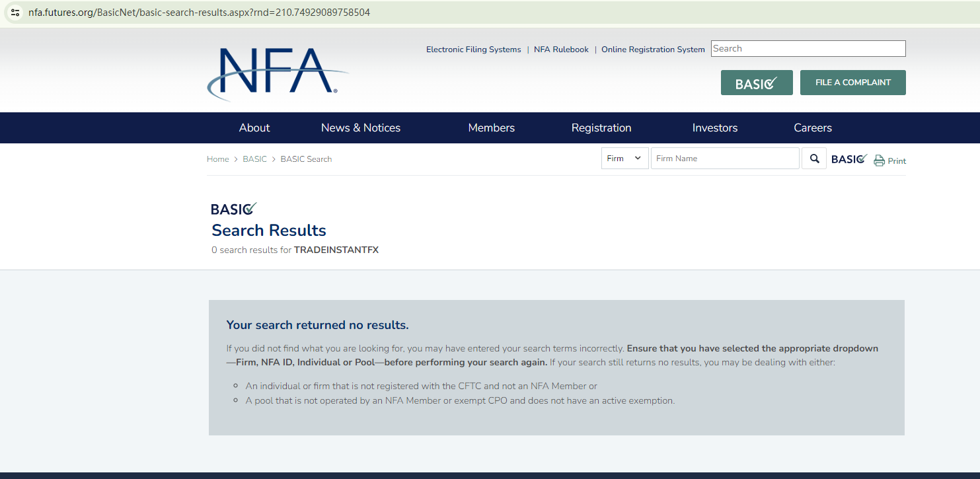The width and height of the screenshot is (980, 479).
Task: Click the Print link text
Action: 897,161
